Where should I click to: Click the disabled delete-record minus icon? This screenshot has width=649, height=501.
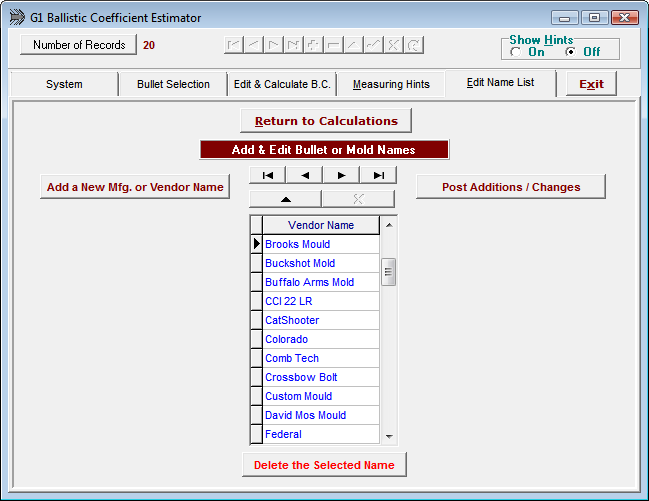pyautogui.click(x=333, y=45)
